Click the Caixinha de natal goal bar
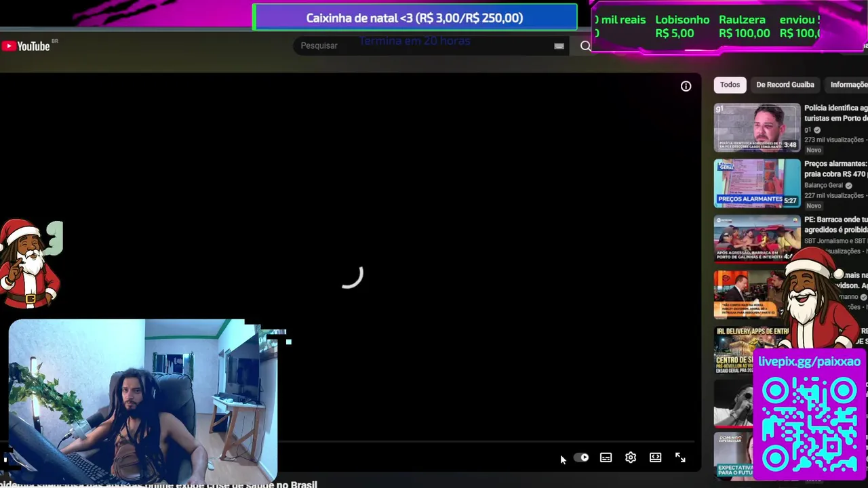The height and width of the screenshot is (488, 868). 414,18
